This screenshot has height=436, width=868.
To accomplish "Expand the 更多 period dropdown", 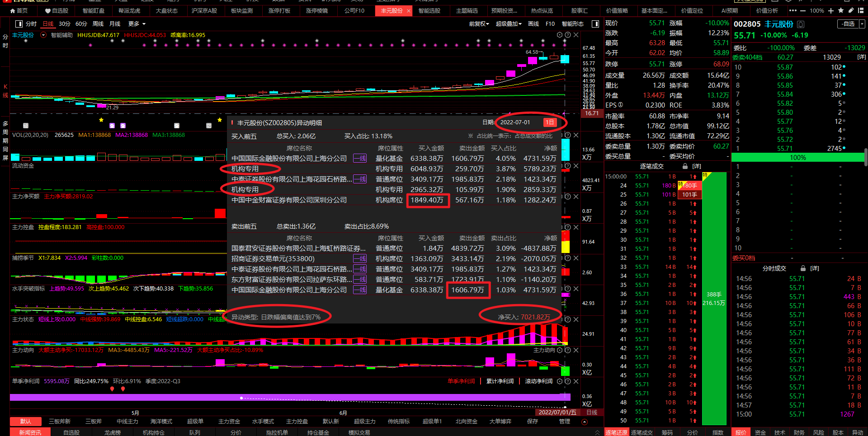I will (x=137, y=24).
